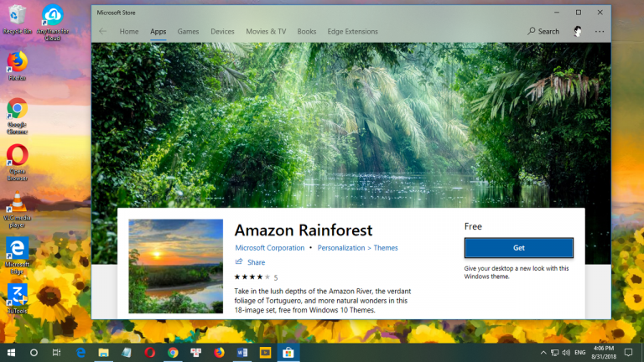Open the Personalization category link
Viewport: 644px width, 362px height.
341,247
